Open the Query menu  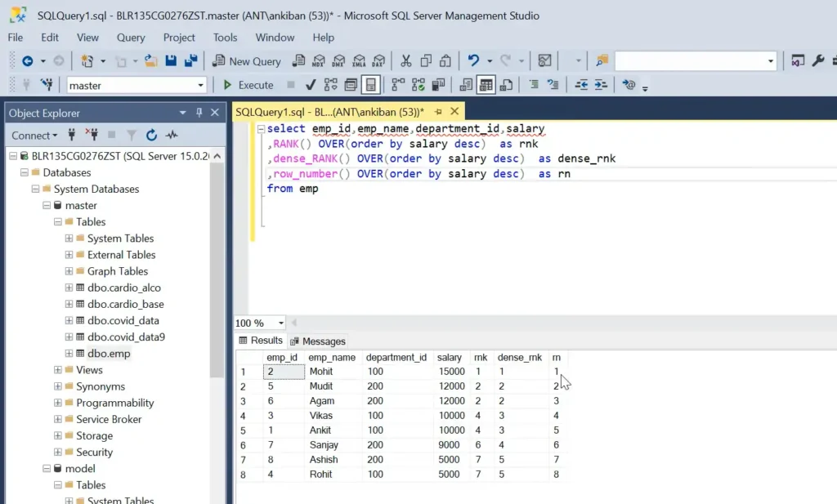131,38
